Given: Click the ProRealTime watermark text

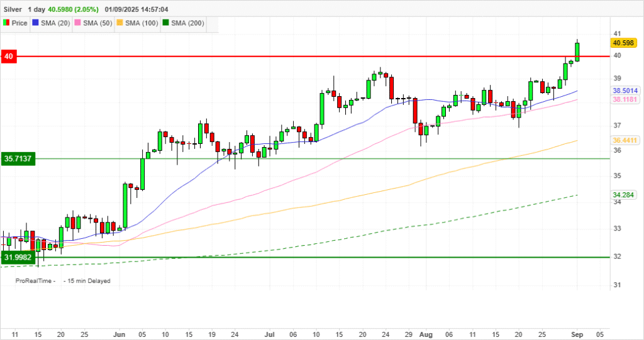Looking at the screenshot, I should 35,281.
